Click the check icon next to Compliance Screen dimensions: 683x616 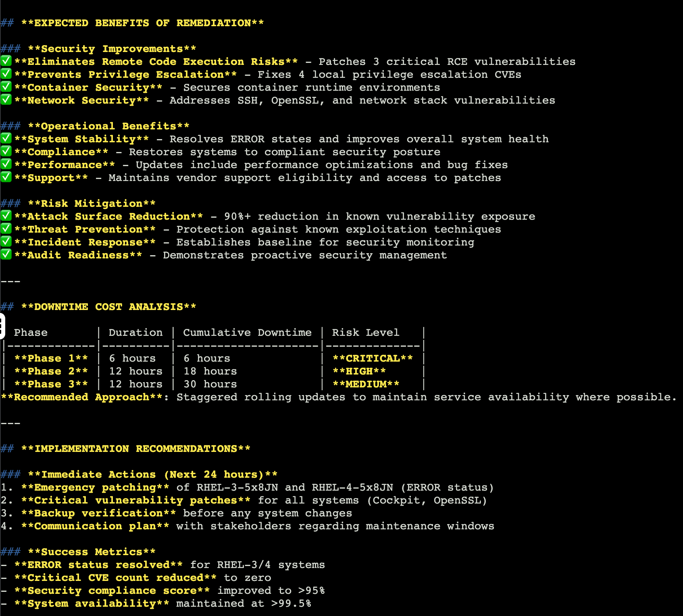(6, 152)
